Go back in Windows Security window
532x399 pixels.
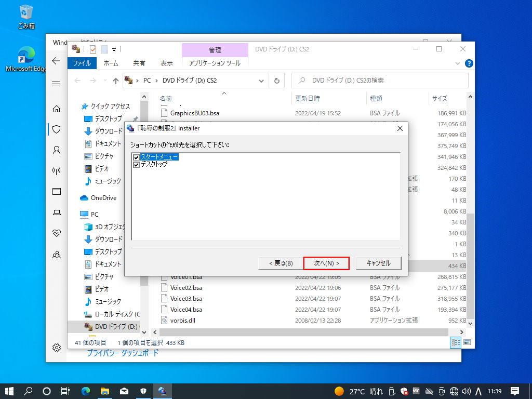pos(56,61)
